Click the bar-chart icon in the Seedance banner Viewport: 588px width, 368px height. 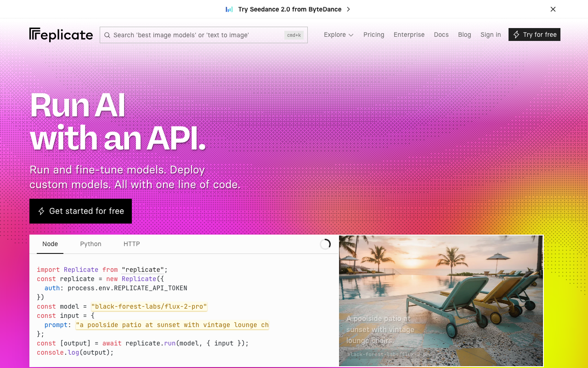(x=229, y=9)
